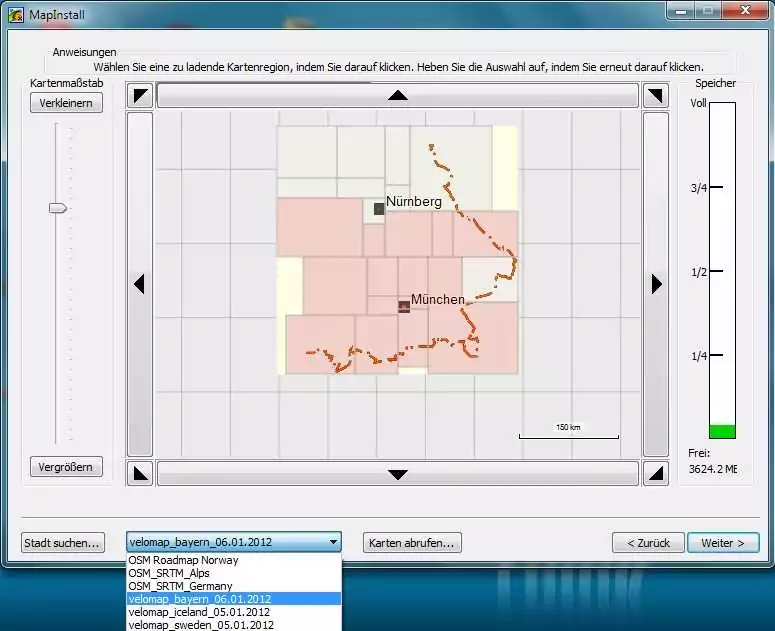Image resolution: width=775 pixels, height=631 pixels.
Task: Collapse the velomap_bayern map product combo box
Action: [x=234, y=542]
